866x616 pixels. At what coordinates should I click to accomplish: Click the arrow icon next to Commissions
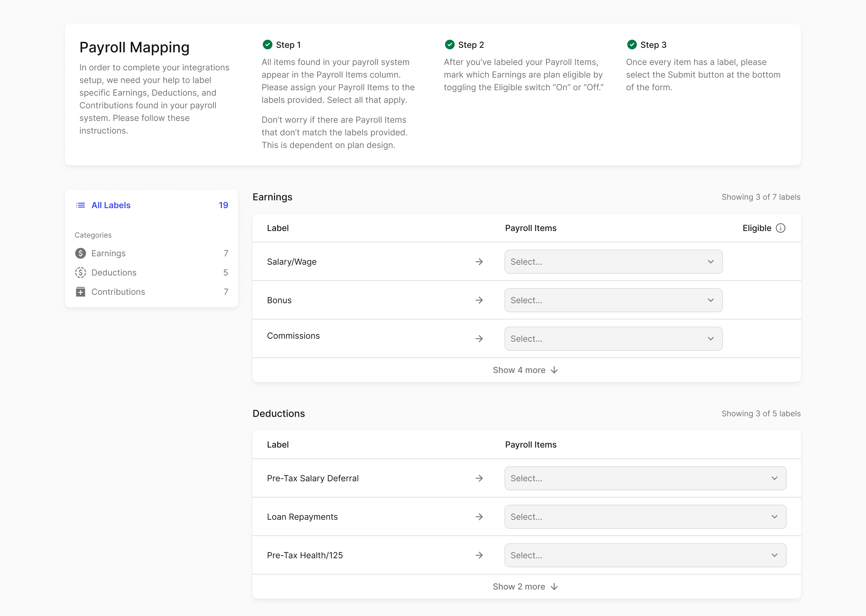pos(479,339)
